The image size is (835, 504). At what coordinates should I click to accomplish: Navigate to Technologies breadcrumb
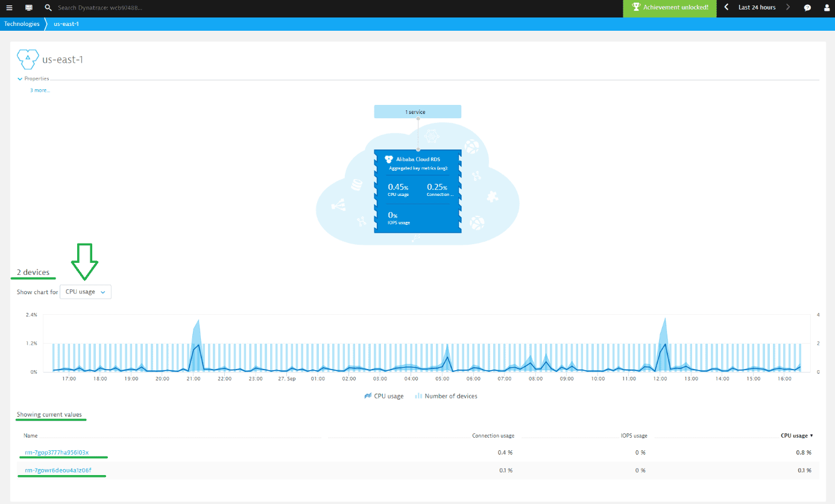(22, 24)
